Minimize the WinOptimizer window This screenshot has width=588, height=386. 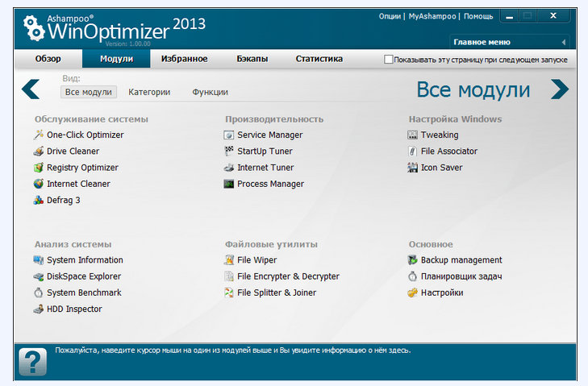pyautogui.click(x=509, y=16)
